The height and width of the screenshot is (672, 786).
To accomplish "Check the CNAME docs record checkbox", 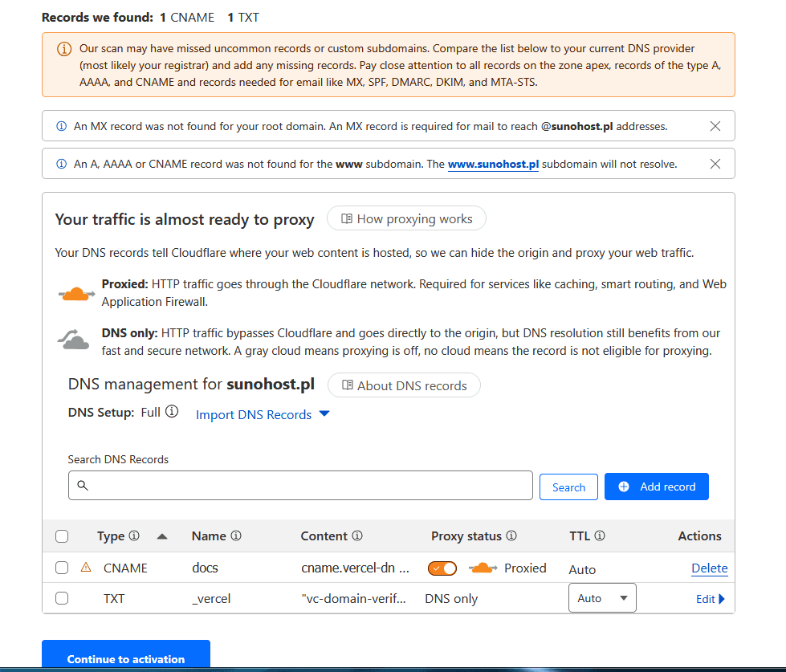I will [x=62, y=568].
